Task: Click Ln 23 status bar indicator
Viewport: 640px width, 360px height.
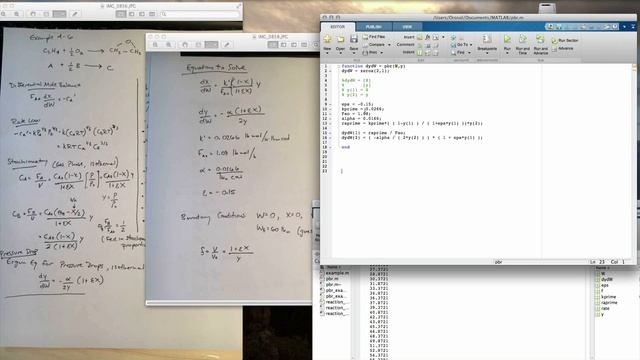Action: pyautogui.click(x=598, y=262)
